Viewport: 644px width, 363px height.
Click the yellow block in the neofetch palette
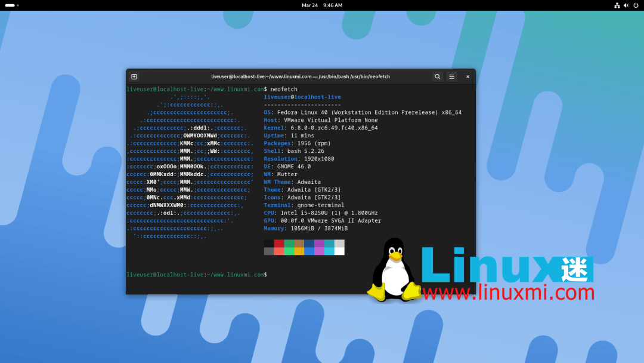click(x=300, y=250)
